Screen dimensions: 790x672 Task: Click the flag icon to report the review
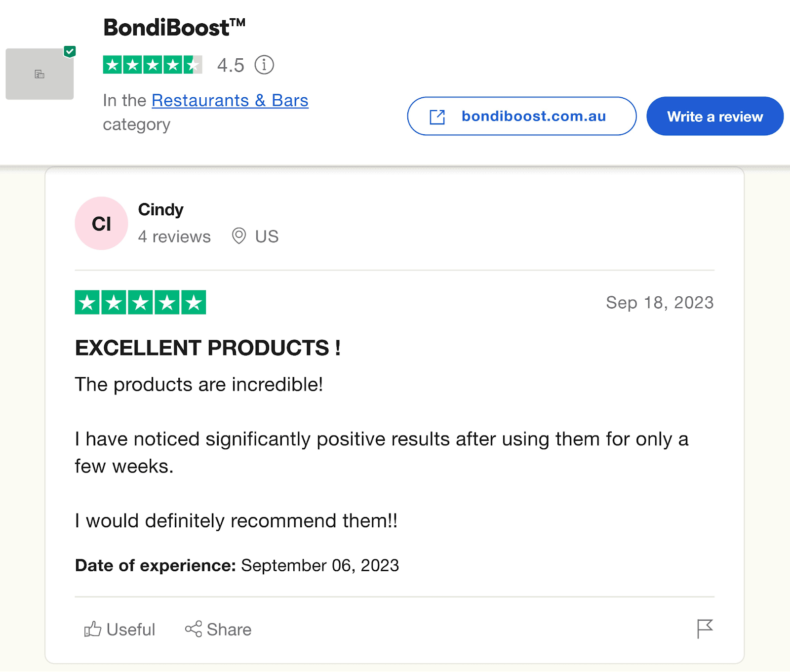tap(705, 629)
